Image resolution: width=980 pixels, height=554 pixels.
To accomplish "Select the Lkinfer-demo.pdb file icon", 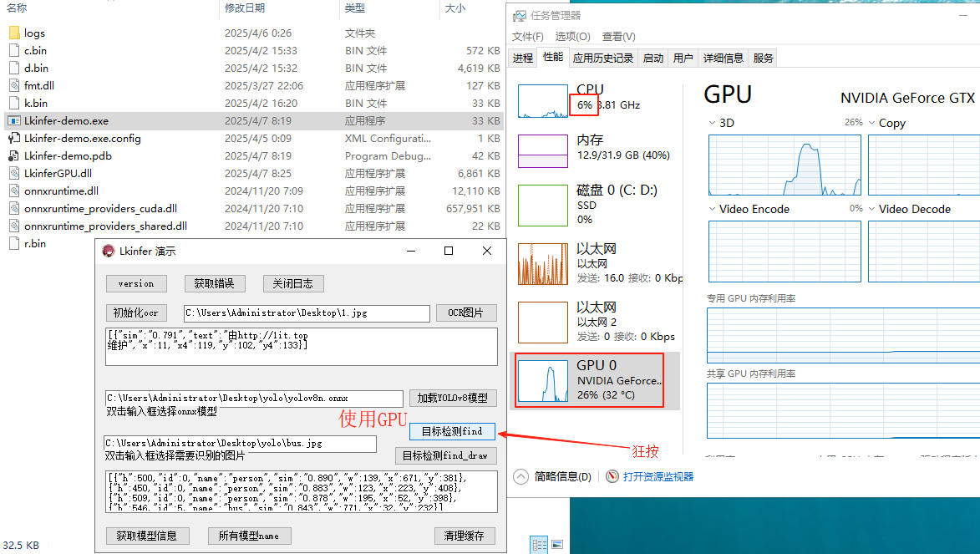I will 14,155.
